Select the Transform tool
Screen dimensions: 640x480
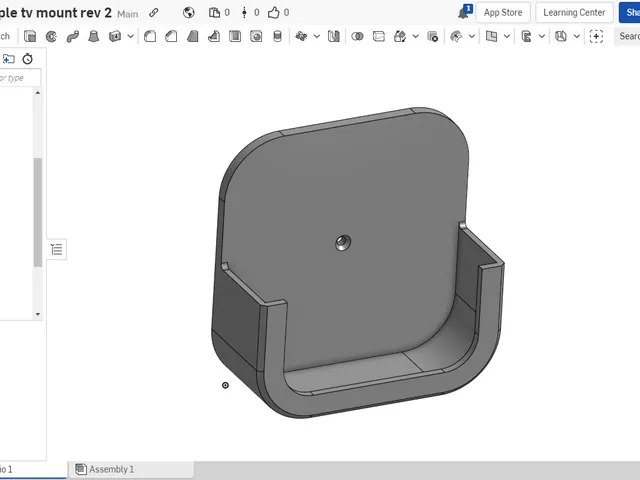coord(400,36)
